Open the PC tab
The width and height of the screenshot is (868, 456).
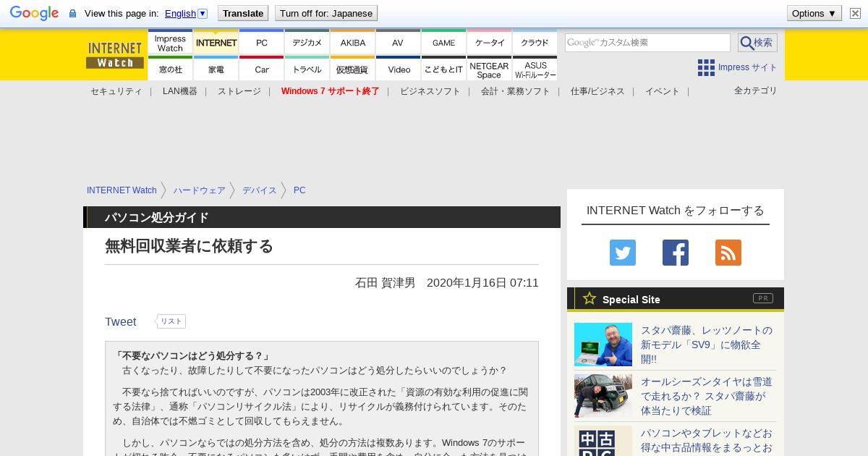[x=262, y=43]
